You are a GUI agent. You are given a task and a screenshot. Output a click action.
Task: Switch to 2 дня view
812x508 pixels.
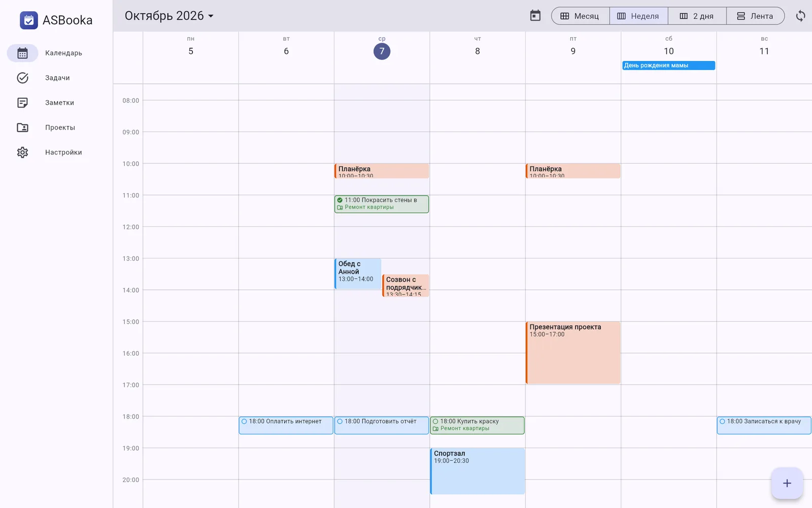click(x=697, y=16)
